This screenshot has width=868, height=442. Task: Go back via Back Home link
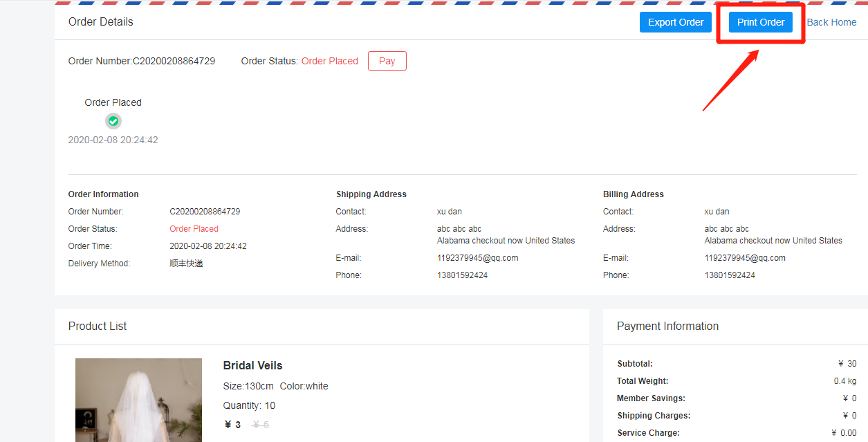pyautogui.click(x=831, y=22)
